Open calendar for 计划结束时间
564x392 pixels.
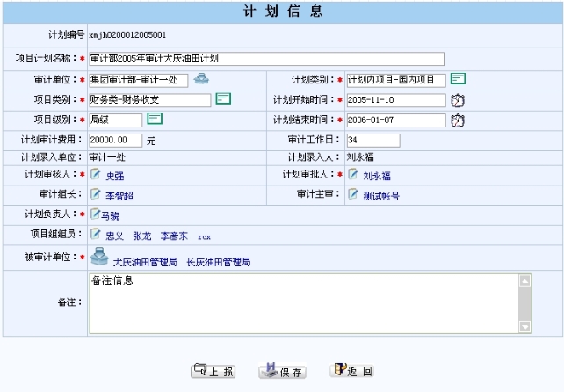[457, 120]
